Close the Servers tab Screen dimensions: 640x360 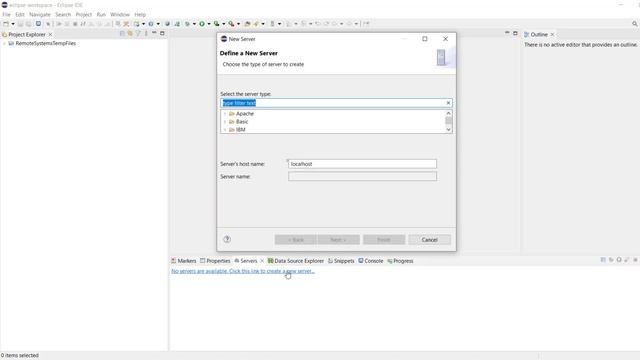pyautogui.click(x=262, y=261)
